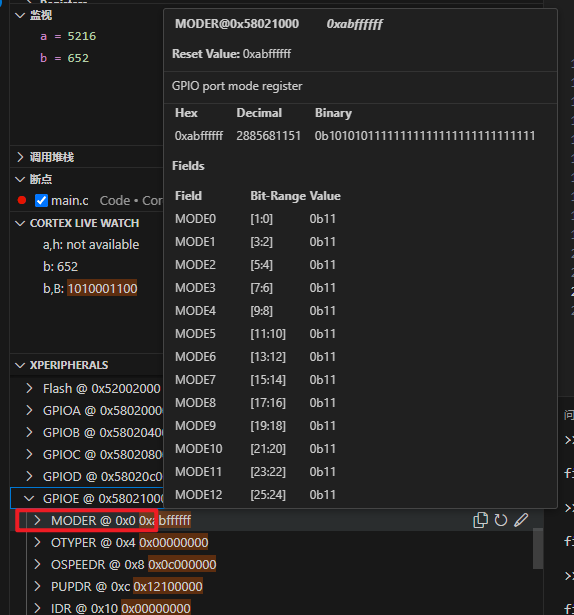Screen dimensions: 574x615
Task: Click the red breakpoint dot beside main.c
Action: click(x=22, y=200)
